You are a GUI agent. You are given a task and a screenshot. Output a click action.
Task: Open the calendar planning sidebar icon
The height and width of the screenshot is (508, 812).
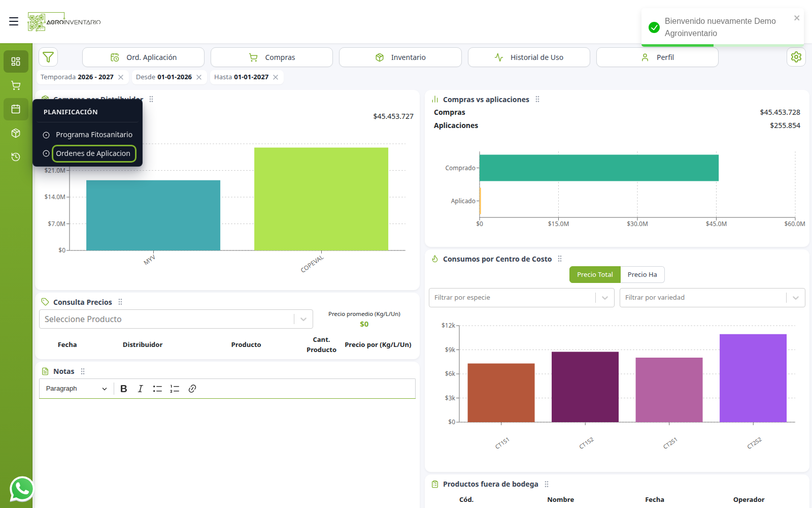(16, 109)
